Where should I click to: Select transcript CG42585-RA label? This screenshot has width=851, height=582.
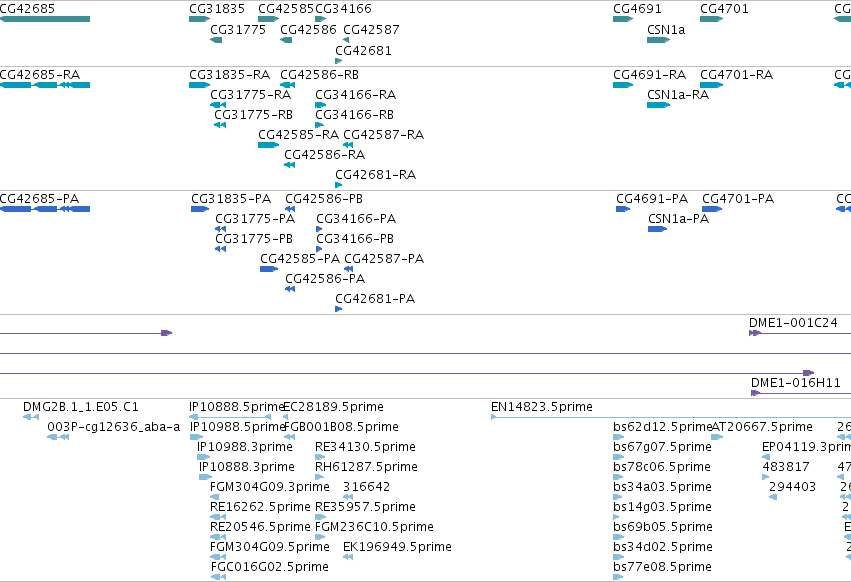[x=299, y=134]
